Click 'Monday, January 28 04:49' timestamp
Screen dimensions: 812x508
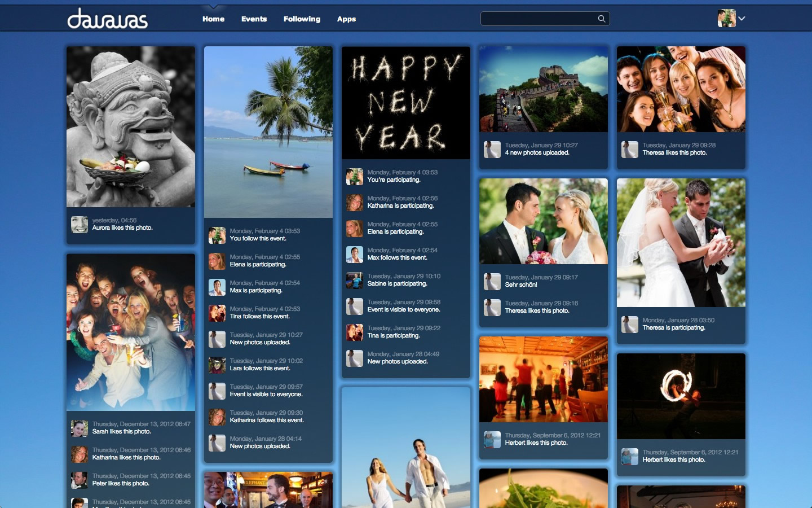(403, 354)
